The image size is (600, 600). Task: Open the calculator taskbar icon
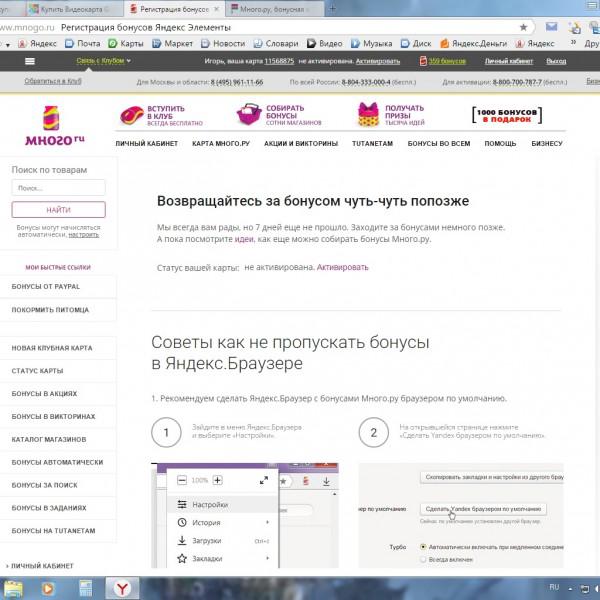85,589
